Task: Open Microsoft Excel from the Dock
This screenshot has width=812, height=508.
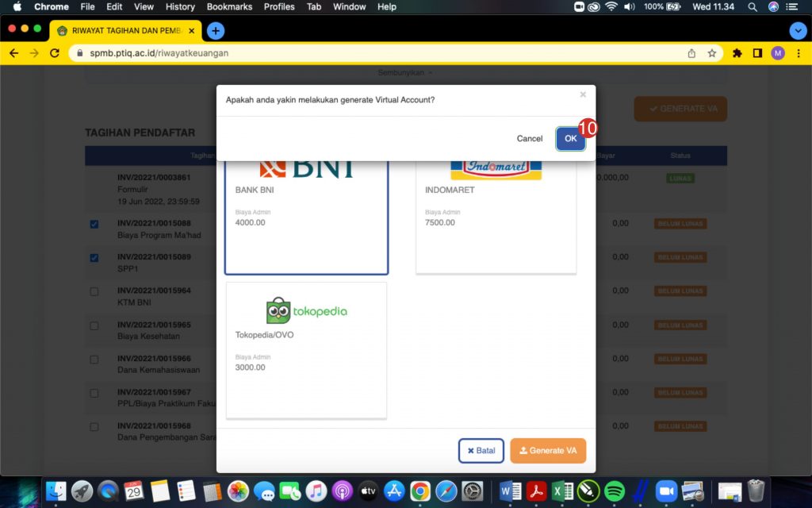Action: 562,491
